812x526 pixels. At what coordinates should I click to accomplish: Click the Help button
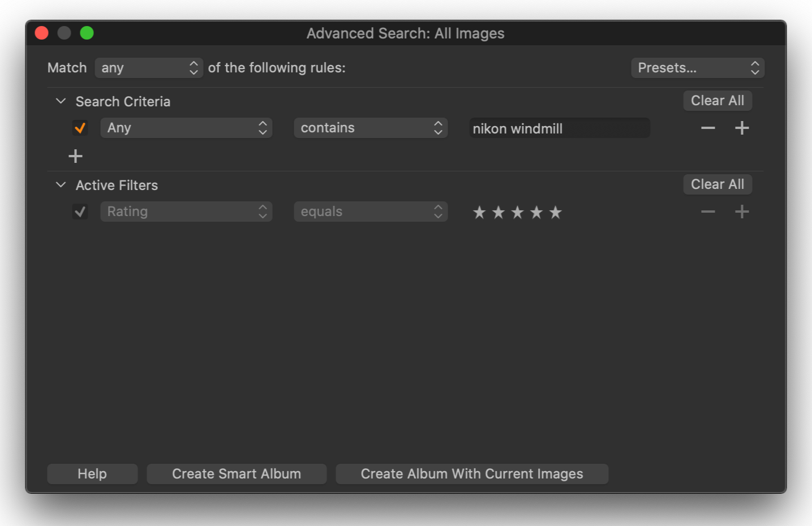point(92,474)
